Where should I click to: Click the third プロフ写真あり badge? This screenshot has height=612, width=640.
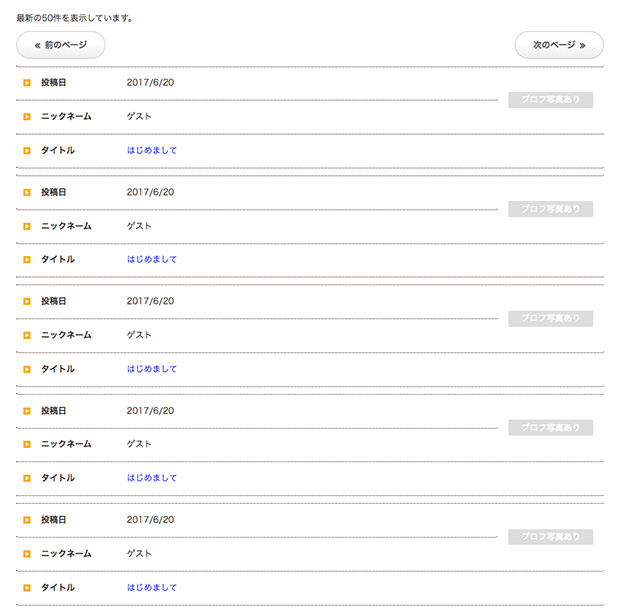point(550,318)
